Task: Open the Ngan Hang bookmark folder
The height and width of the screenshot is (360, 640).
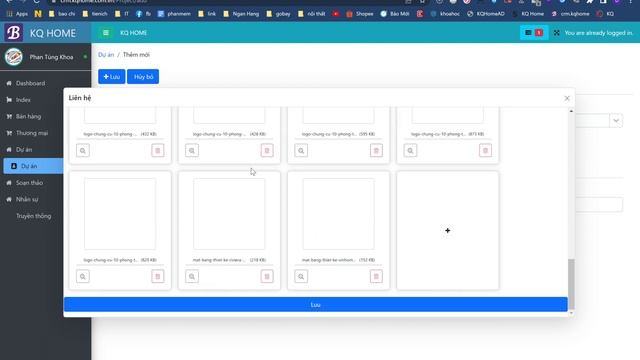Action: 241,14
